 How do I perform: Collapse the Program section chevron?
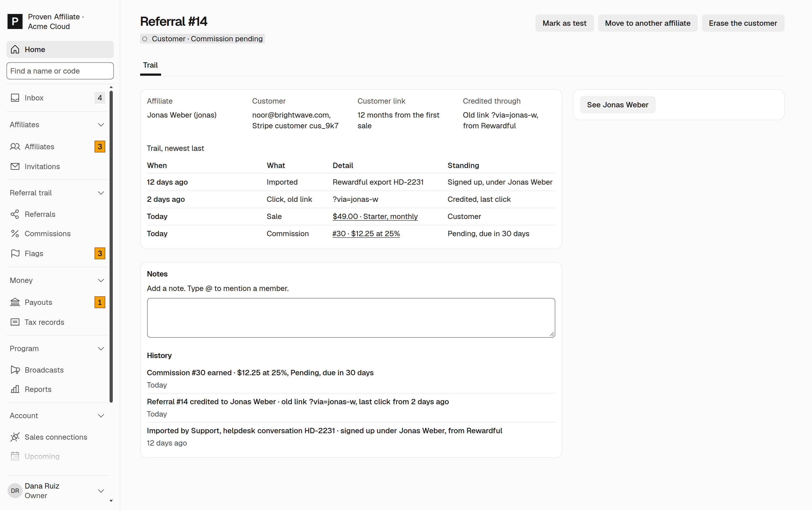(101, 348)
